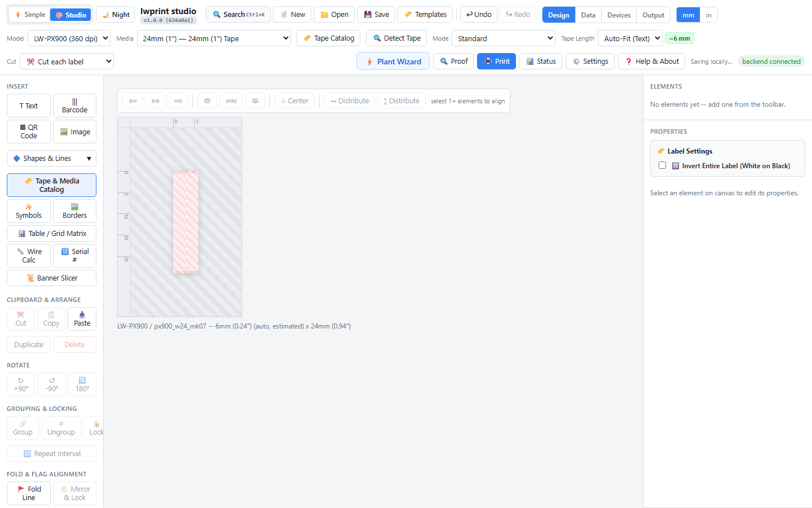This screenshot has width=812, height=508.
Task: Click the Undo button
Action: pos(479,15)
